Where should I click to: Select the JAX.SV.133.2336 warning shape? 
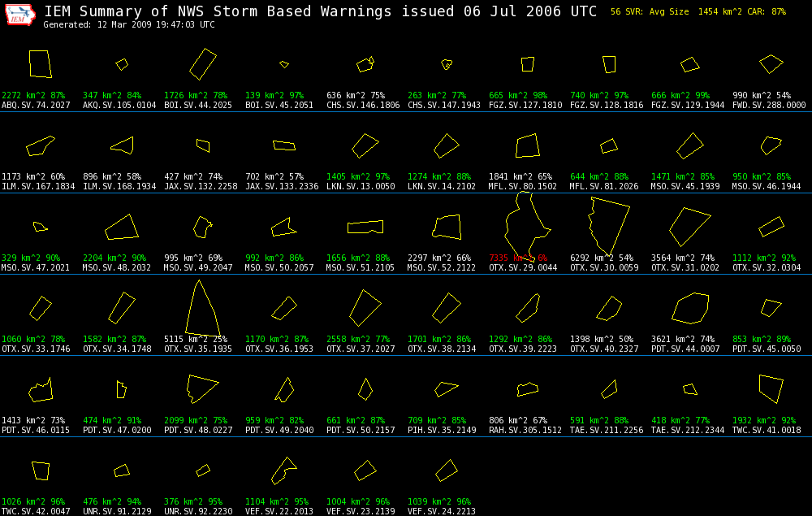[x=283, y=145]
